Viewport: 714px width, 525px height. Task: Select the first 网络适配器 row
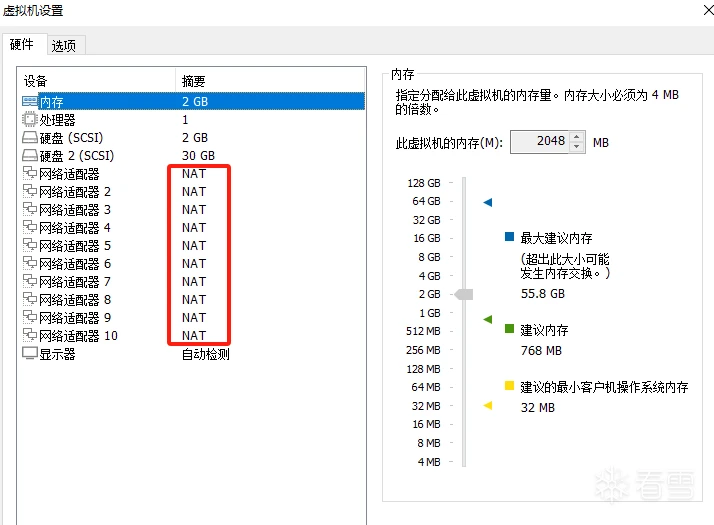[193, 173]
